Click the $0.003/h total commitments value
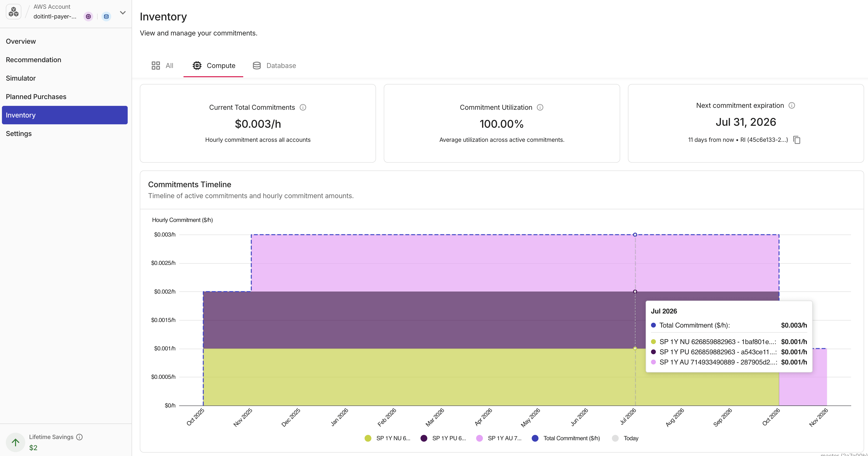 (x=258, y=124)
